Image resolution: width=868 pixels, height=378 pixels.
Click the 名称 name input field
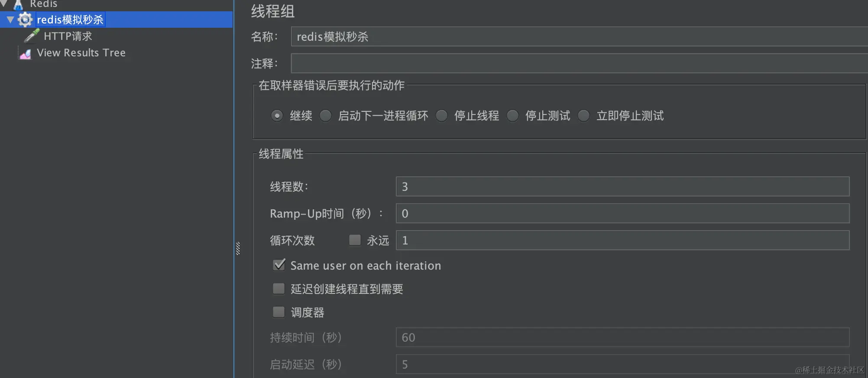point(580,37)
